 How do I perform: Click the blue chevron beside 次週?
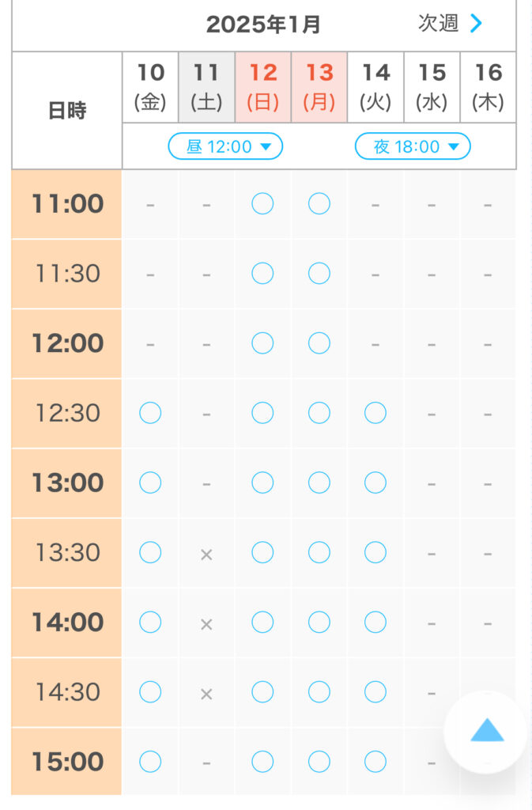coord(476,24)
